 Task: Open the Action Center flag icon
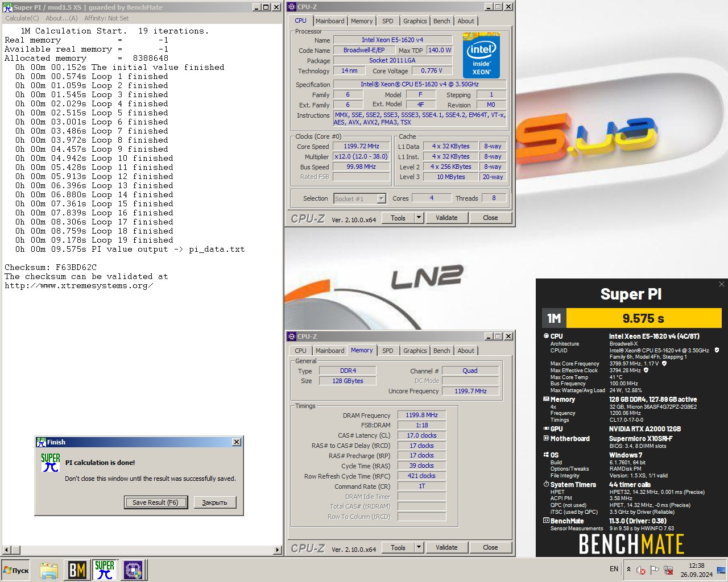point(655,570)
